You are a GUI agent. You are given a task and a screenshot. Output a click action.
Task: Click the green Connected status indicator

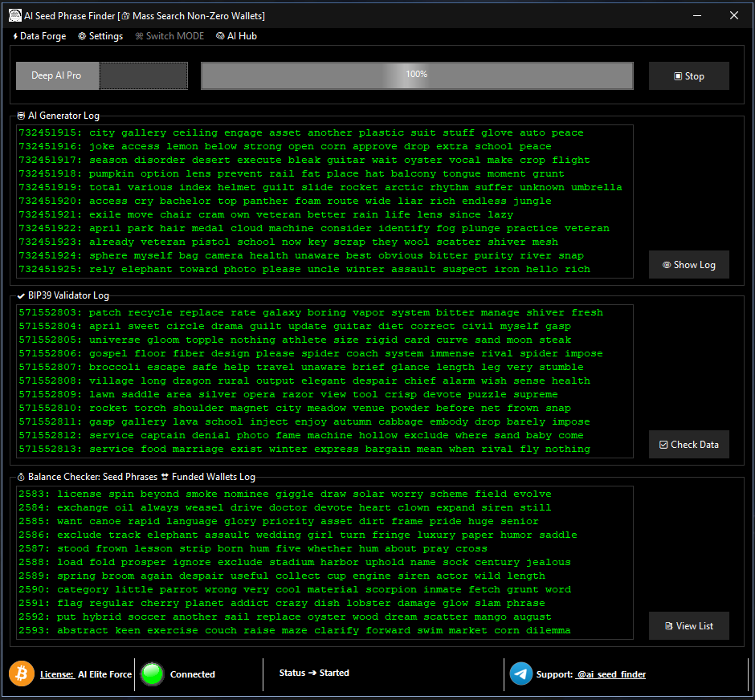(x=152, y=674)
